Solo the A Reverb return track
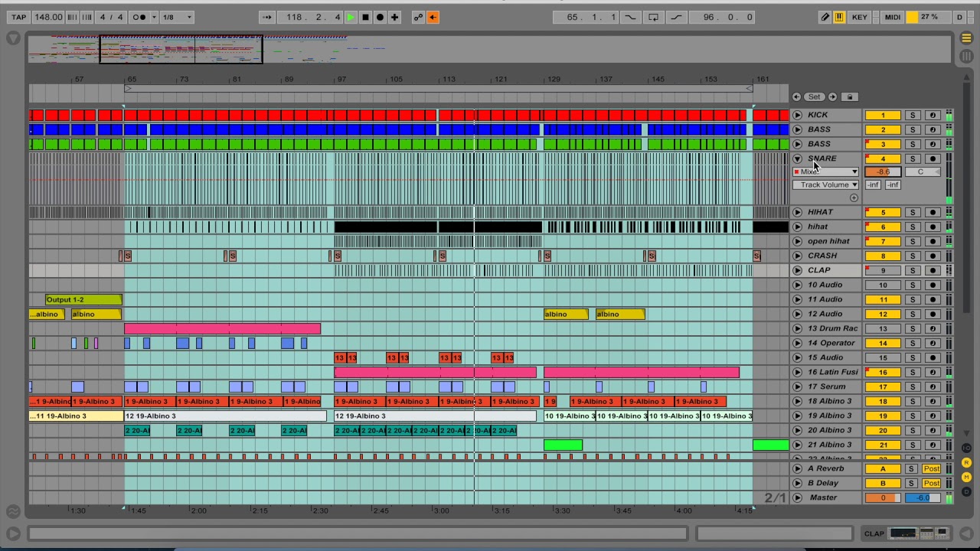The image size is (980, 551). (x=912, y=469)
